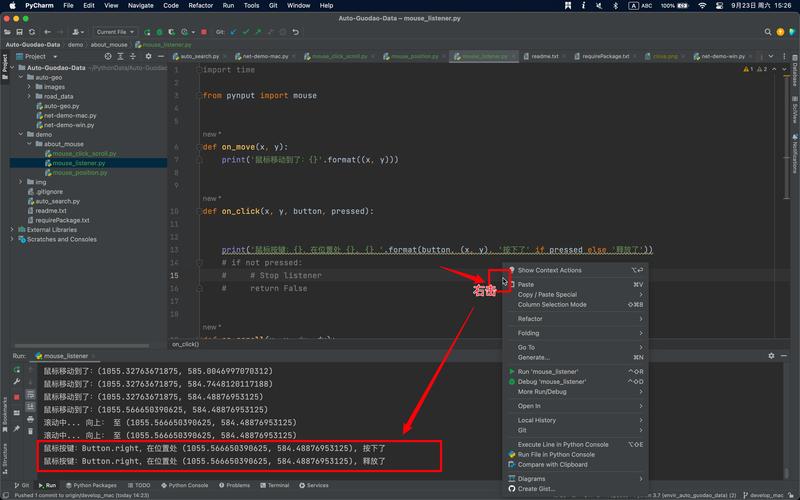Switch to the readme.txt editor tab
The height and width of the screenshot is (500, 800).
(544, 56)
